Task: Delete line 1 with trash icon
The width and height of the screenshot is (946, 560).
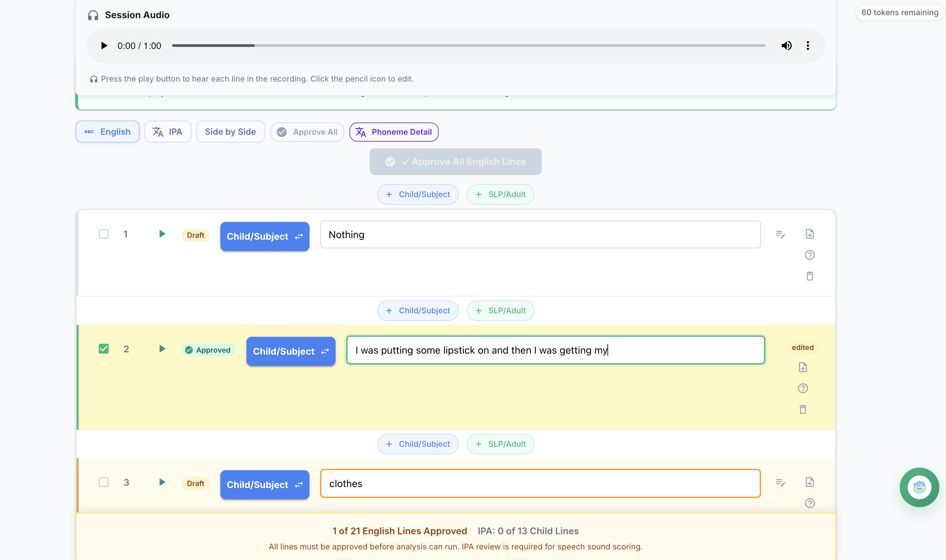Action: pyautogui.click(x=810, y=276)
